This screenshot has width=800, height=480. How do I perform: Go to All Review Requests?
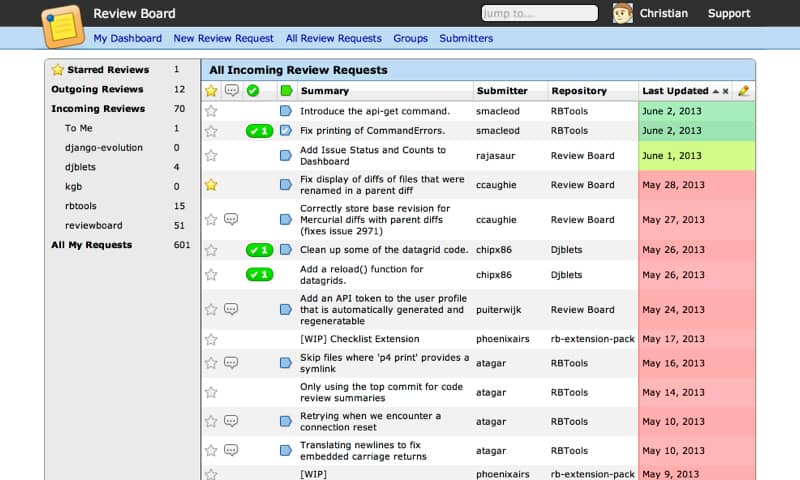pyautogui.click(x=334, y=38)
